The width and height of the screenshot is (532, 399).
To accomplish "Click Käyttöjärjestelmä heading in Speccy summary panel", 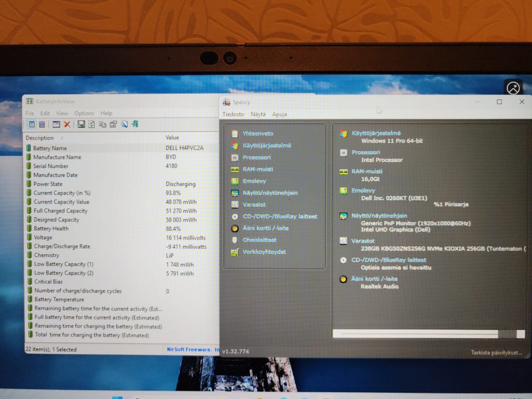I will click(x=376, y=134).
